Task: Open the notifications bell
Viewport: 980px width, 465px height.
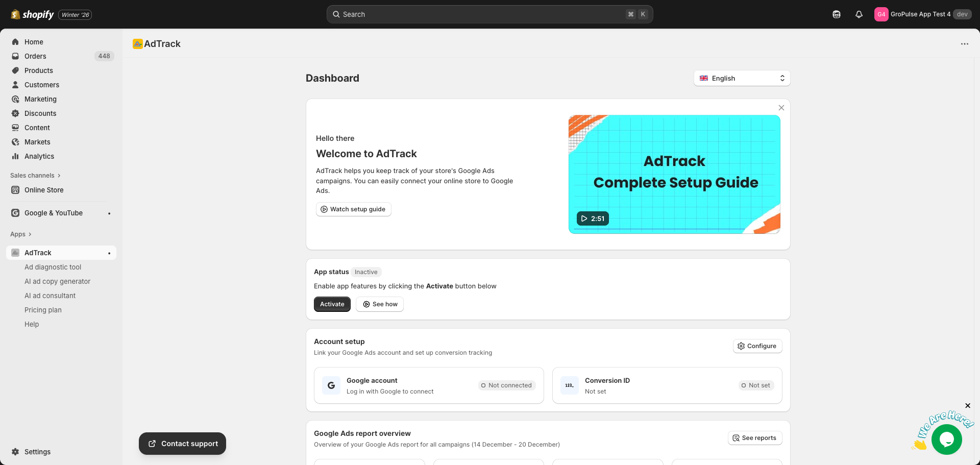Action: coord(858,14)
